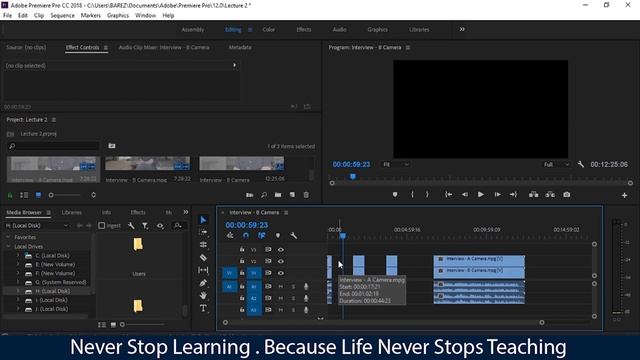Image resolution: width=640 pixels, height=360 pixels.
Task: Click the Lift button in Program monitor
Action: point(533,195)
